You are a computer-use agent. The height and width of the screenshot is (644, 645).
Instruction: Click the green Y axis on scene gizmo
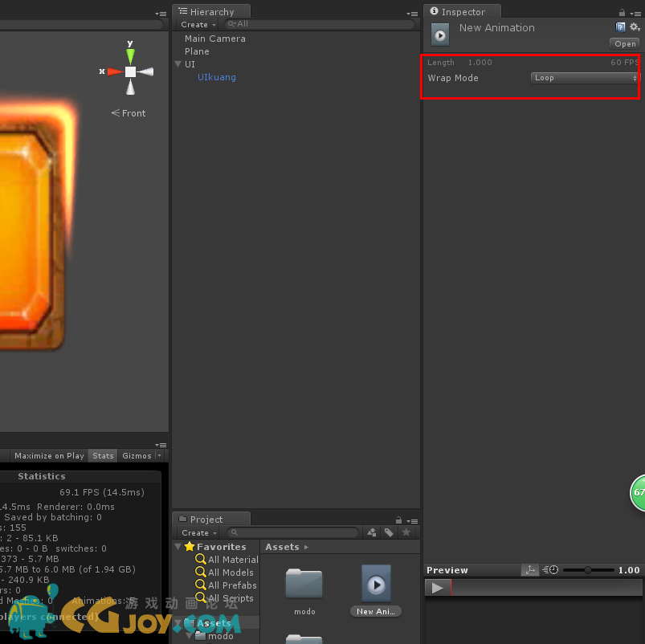tap(130, 55)
